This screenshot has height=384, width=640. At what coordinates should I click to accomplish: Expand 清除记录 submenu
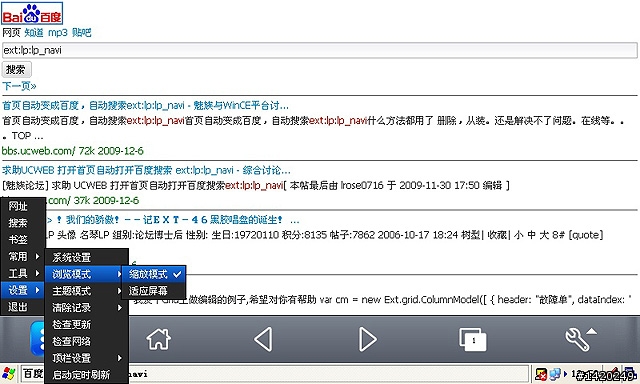[87, 307]
